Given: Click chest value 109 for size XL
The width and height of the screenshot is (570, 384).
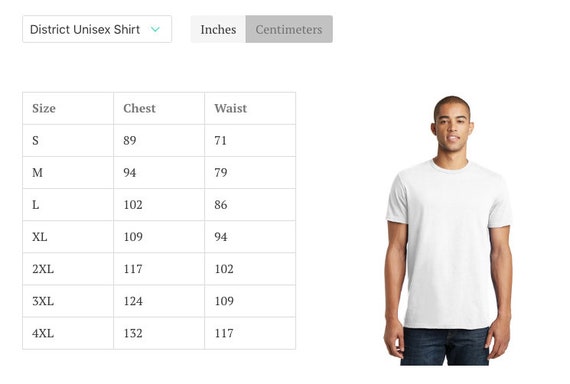Looking at the screenshot, I should 133,237.
